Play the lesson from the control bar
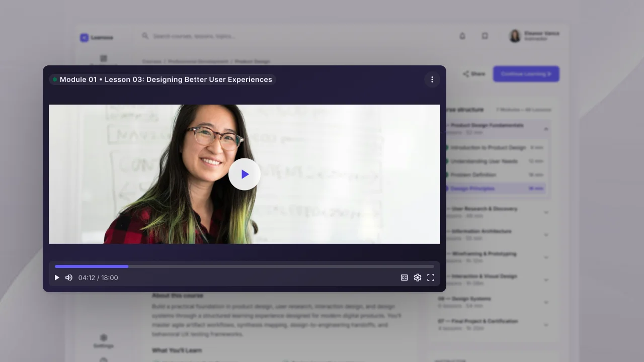The height and width of the screenshot is (362, 644). 57,278
